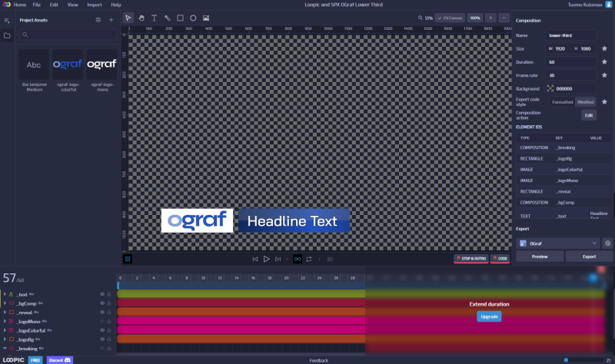Click the Preview button
Screen dimensions: 615x364
coord(540,256)
